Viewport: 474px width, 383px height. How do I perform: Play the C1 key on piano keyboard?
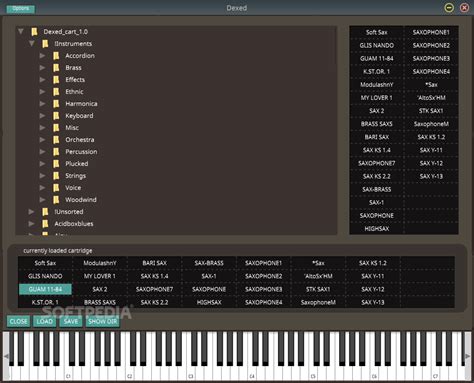pos(68,373)
